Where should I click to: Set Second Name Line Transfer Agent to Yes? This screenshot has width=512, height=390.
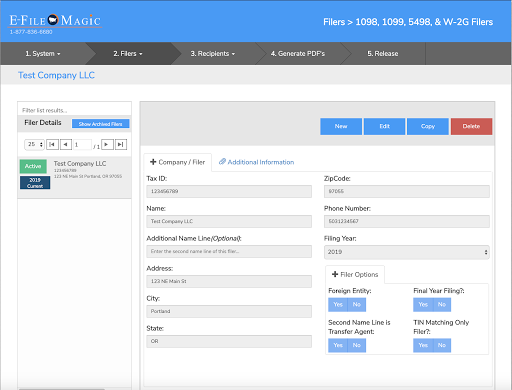[x=338, y=345]
